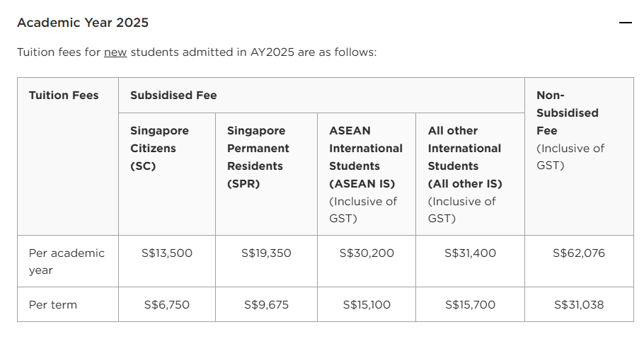Collapse the Academic Year 2025 section
644x339 pixels.
point(625,23)
